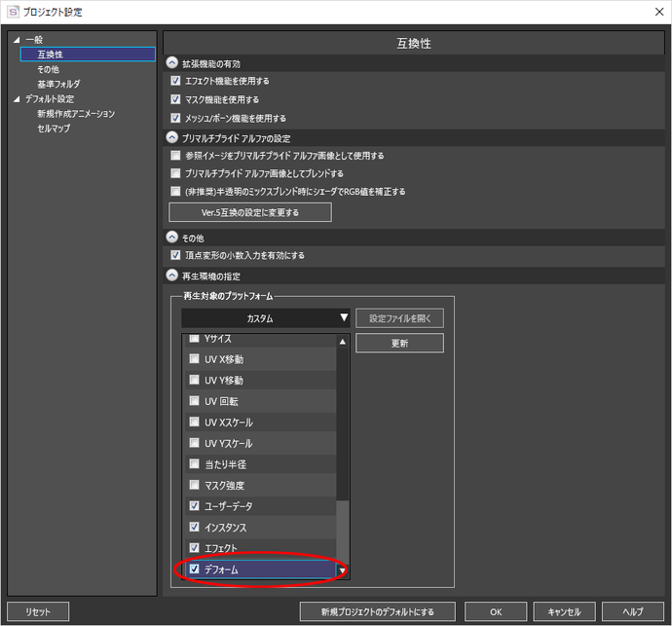Check the UV Y移動 checkbox
Image resolution: width=672 pixels, height=626 pixels.
(194, 380)
